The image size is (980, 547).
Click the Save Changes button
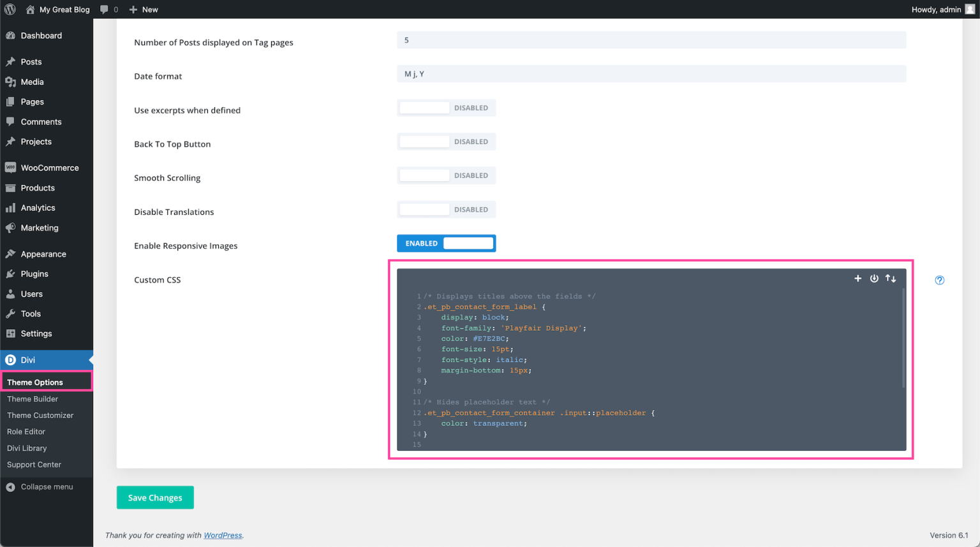tap(155, 497)
